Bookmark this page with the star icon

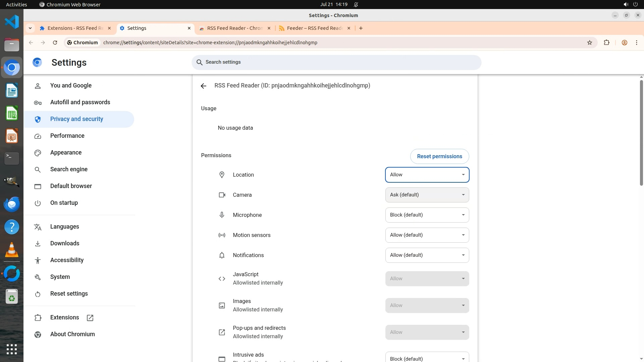pos(590,43)
